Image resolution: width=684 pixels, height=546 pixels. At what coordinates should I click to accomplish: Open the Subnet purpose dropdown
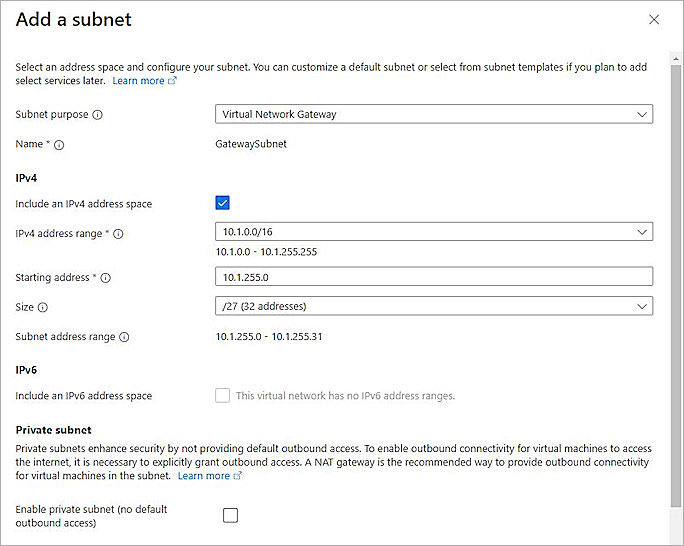434,114
